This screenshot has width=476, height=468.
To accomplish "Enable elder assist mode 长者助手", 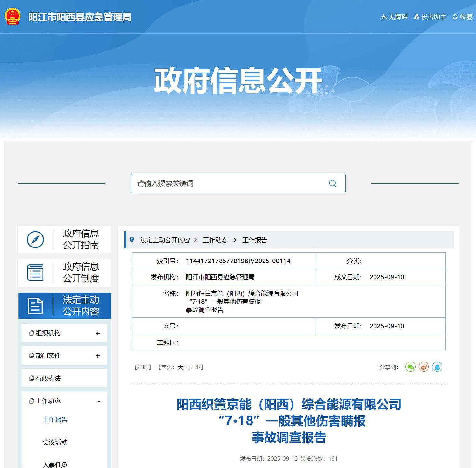I will tap(431, 17).
